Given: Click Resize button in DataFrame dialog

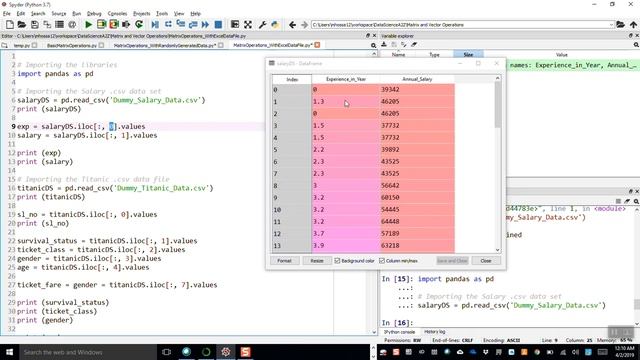Looking at the screenshot, I should click(x=317, y=260).
